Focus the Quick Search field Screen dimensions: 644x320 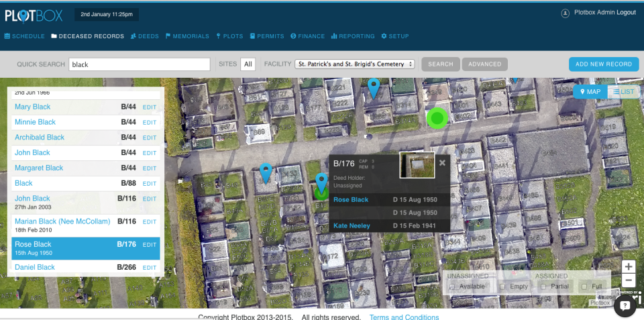140,64
